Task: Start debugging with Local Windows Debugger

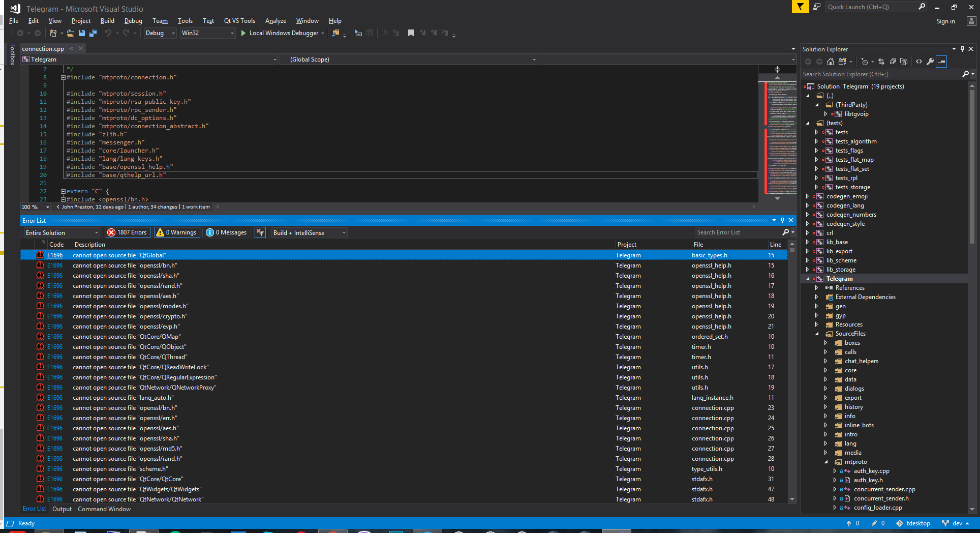Action: click(x=283, y=33)
